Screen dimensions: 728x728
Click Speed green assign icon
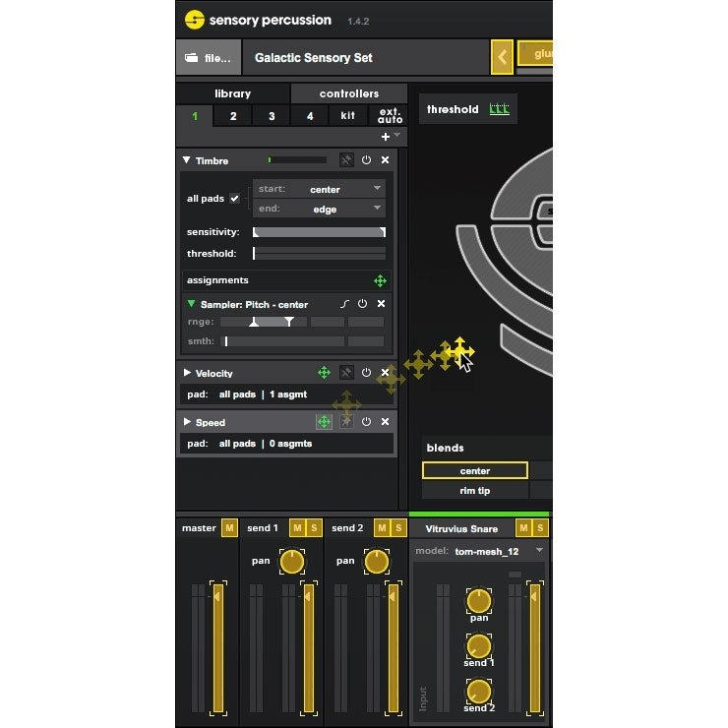tap(324, 422)
